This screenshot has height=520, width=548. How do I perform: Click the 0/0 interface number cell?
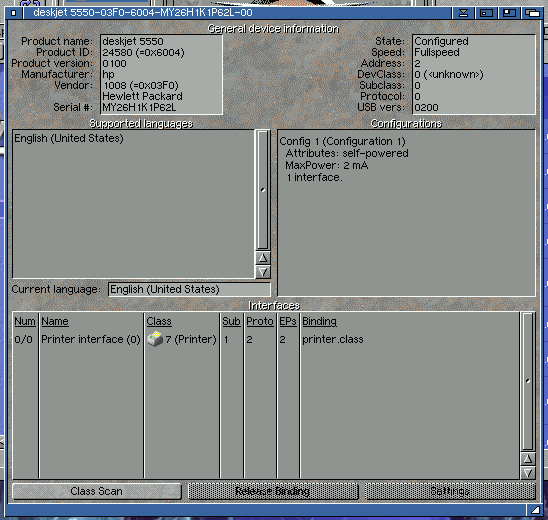23,339
